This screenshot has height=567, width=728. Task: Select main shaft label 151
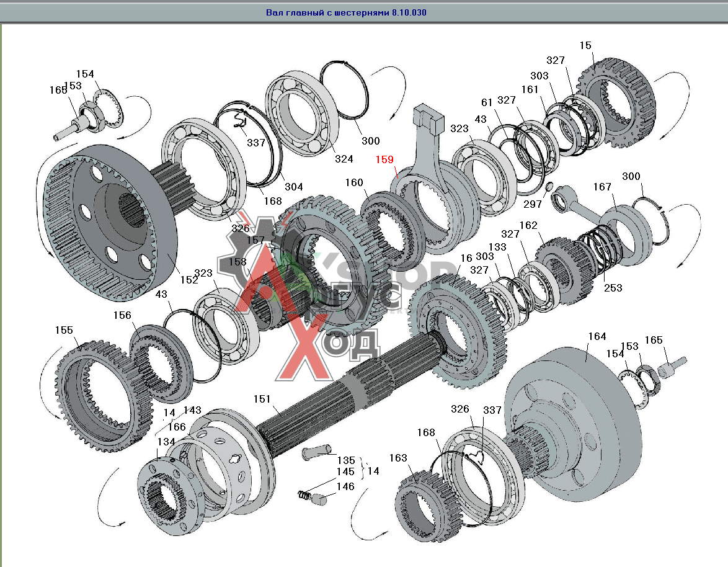point(262,398)
